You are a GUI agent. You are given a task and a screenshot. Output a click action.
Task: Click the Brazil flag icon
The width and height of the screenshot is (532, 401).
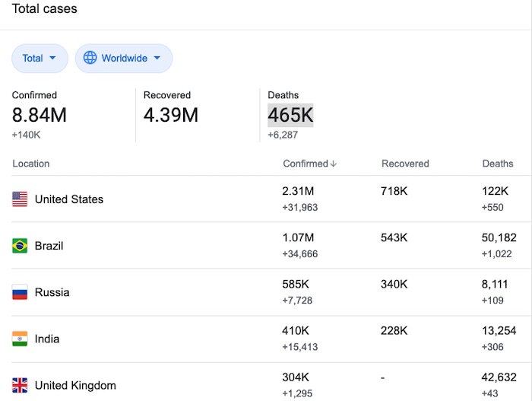pos(20,246)
